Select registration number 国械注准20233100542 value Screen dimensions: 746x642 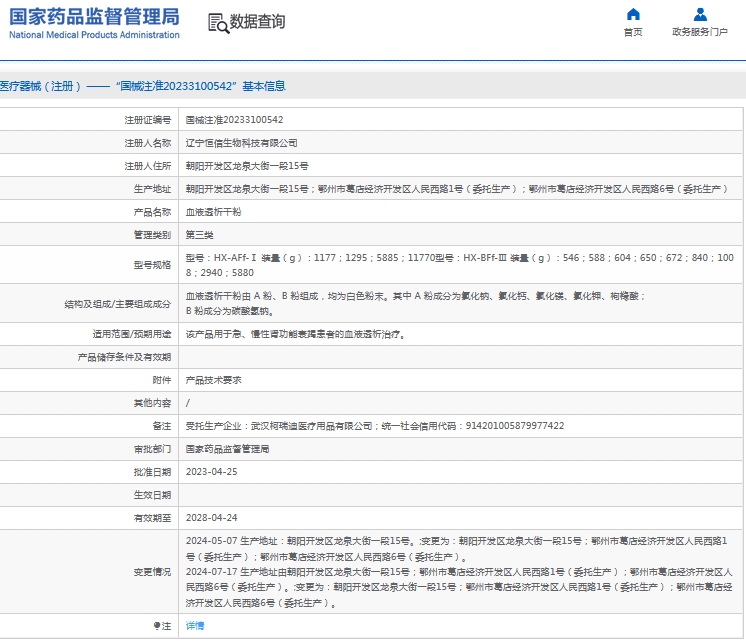click(234, 120)
